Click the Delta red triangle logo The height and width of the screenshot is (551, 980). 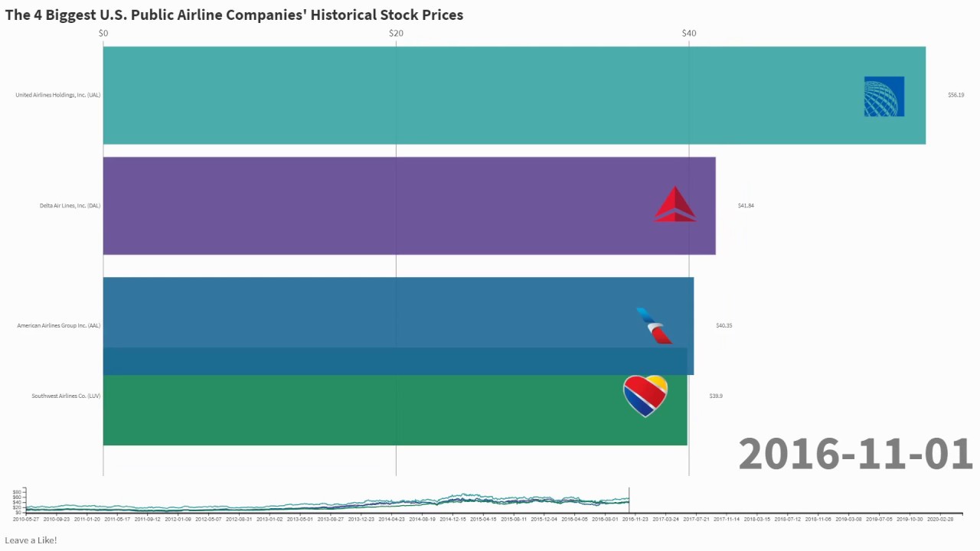pyautogui.click(x=675, y=205)
